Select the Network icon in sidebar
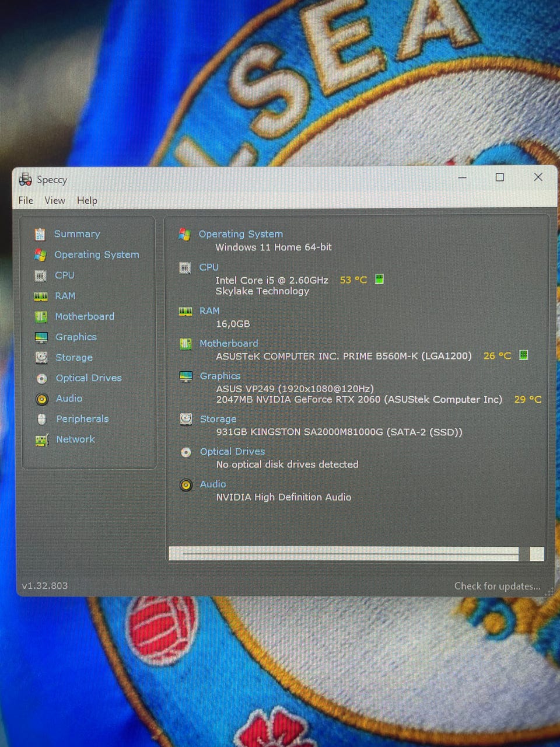 [x=41, y=440]
